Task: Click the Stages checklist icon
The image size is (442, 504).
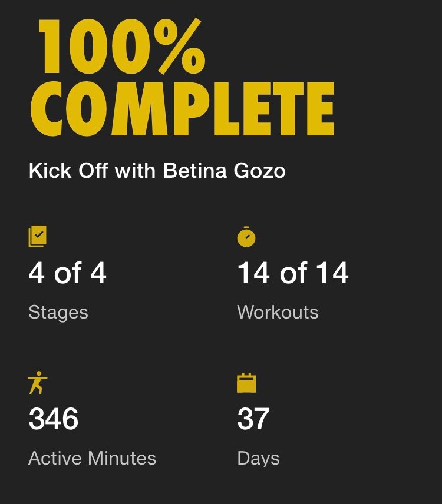Action: tap(37, 237)
